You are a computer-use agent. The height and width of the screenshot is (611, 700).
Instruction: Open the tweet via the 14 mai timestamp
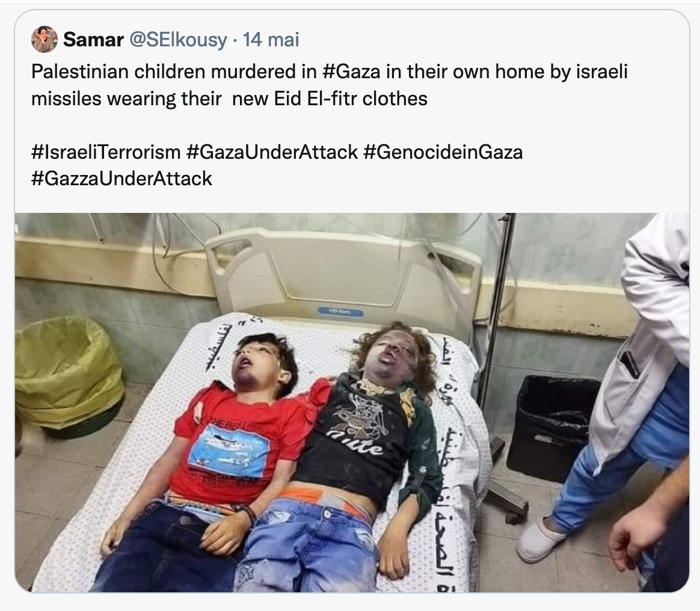[x=271, y=40]
